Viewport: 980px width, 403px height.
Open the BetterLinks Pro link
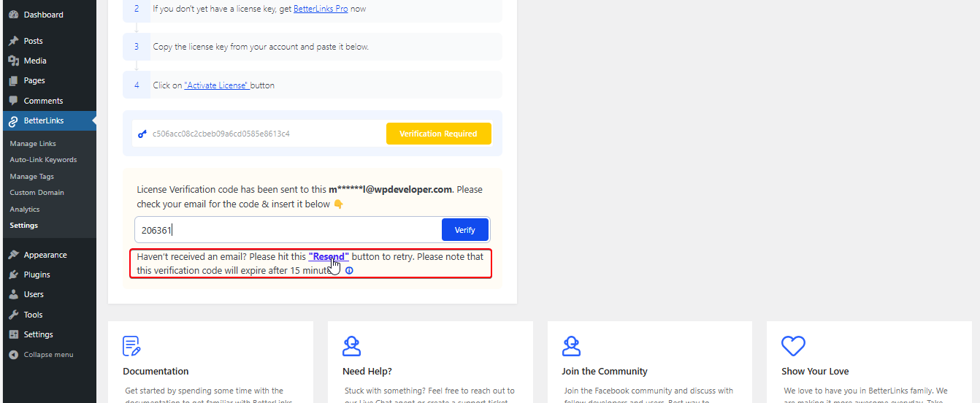coord(321,9)
